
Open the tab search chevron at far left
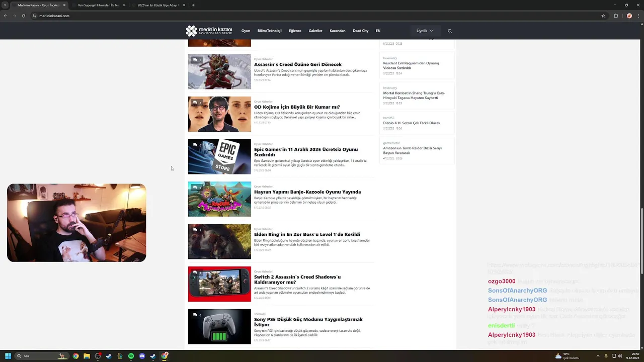pos(5,5)
